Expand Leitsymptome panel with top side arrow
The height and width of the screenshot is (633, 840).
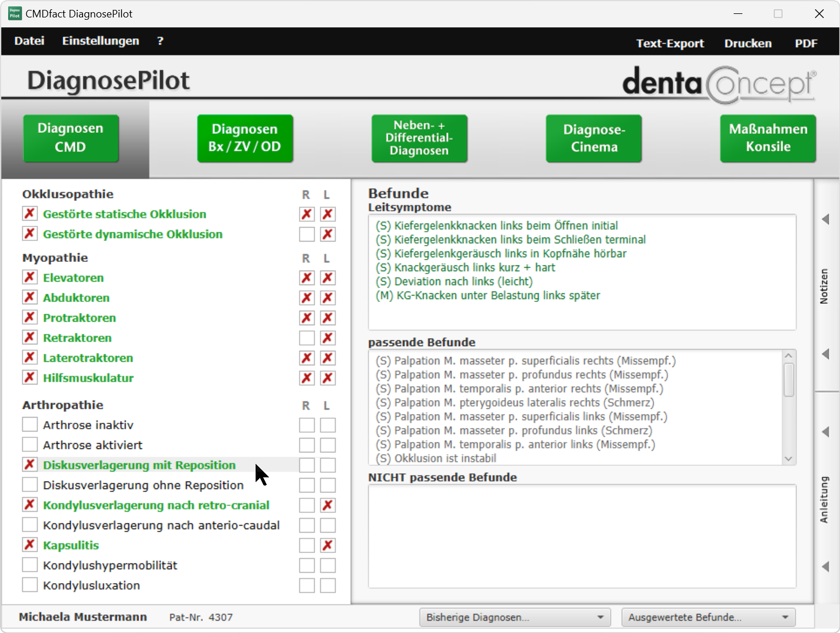pyautogui.click(x=825, y=220)
